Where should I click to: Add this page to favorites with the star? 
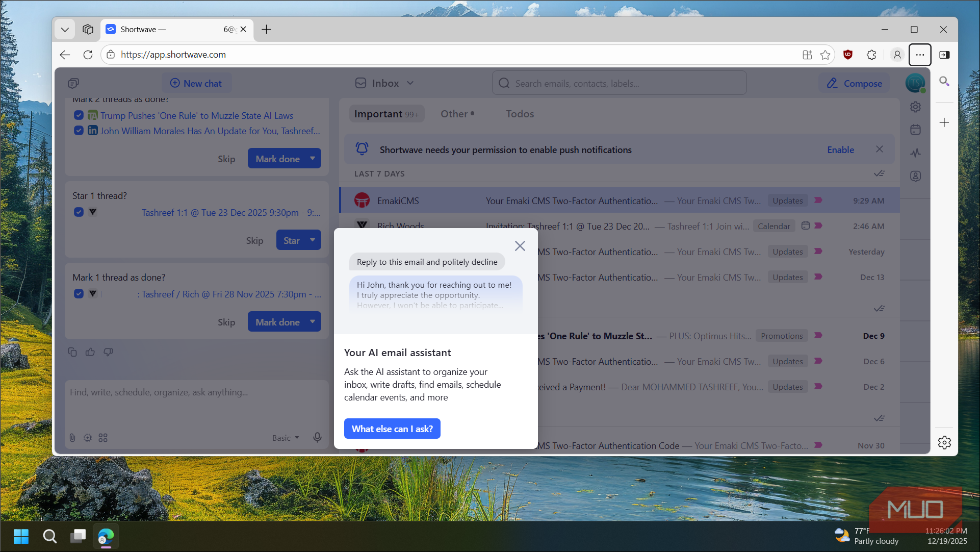(x=826, y=55)
